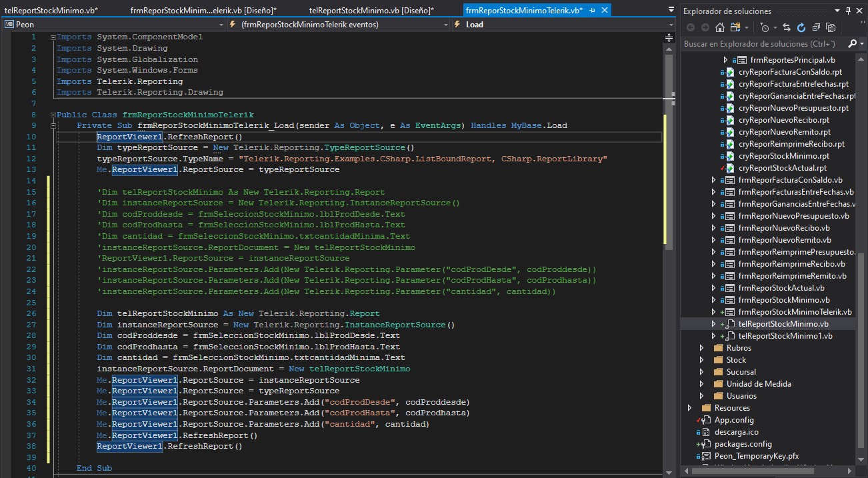868x478 pixels.
Task: Switch to telReportStockMinimo.vb [Diseño] tab
Action: tap(371, 11)
